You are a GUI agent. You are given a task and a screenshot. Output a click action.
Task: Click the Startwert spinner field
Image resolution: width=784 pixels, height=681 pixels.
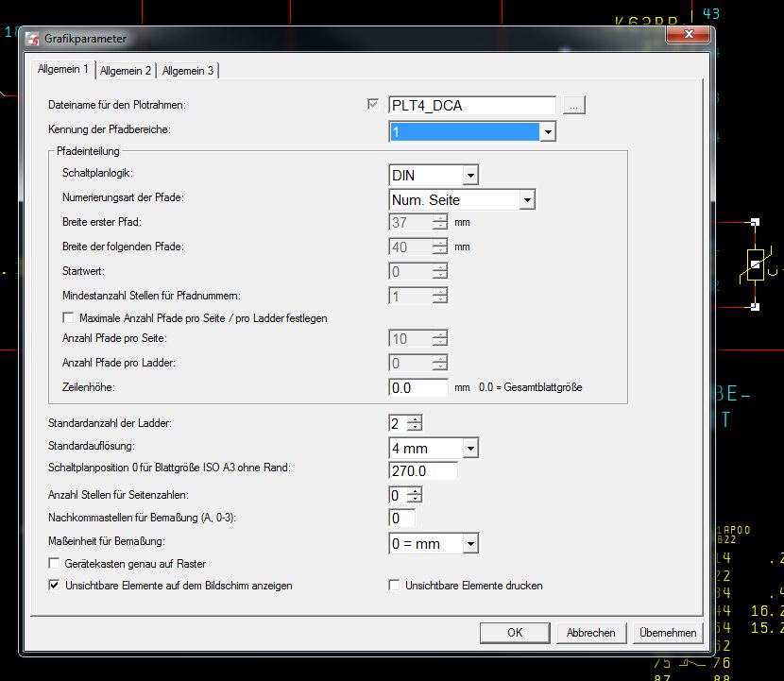click(x=418, y=271)
